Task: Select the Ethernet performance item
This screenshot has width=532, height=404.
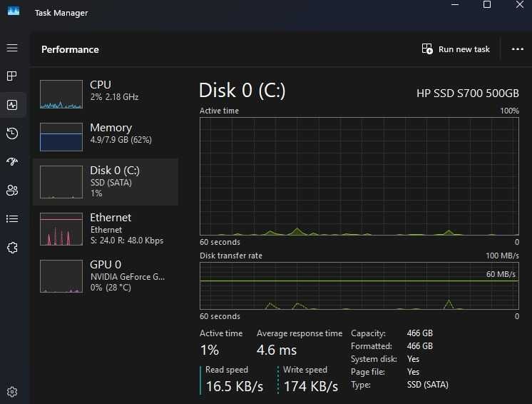Action: coord(106,228)
